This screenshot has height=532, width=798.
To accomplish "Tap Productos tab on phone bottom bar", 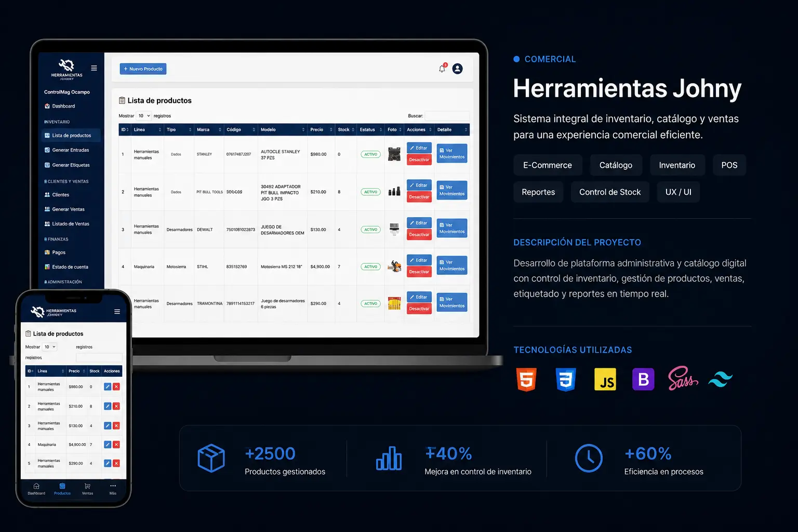I will [62, 489].
